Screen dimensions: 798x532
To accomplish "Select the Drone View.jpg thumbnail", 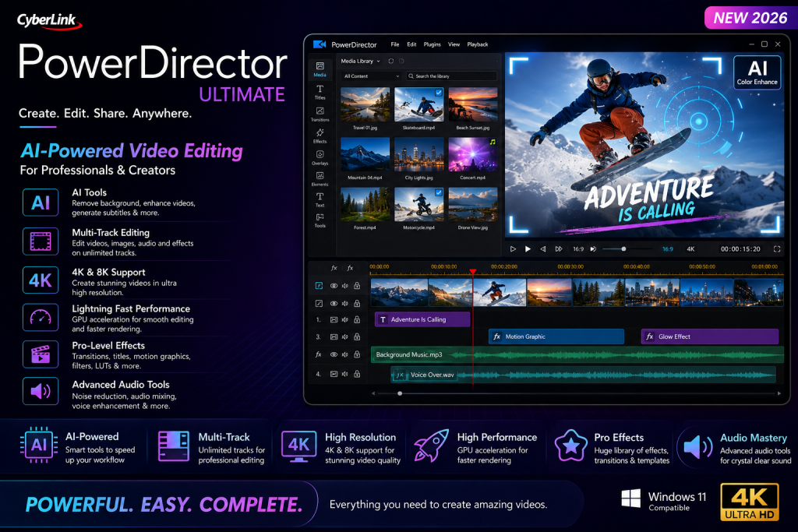I will tap(473, 204).
